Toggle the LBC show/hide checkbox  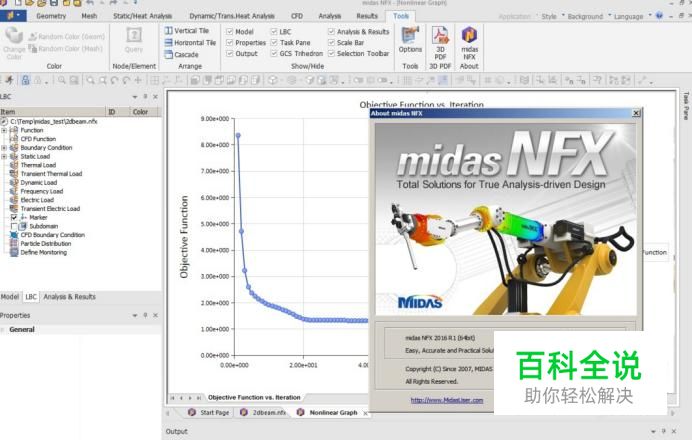(x=274, y=31)
